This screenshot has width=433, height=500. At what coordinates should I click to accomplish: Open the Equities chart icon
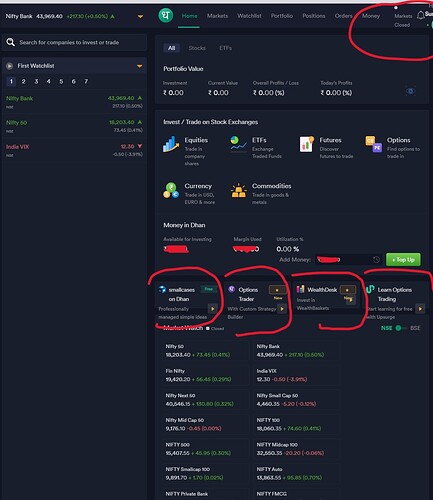click(x=171, y=144)
